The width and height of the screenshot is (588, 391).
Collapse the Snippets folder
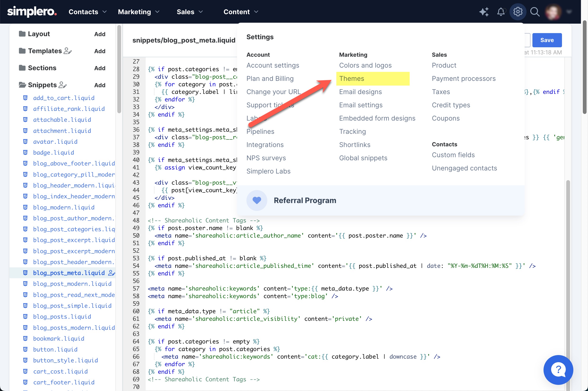pyautogui.click(x=22, y=85)
